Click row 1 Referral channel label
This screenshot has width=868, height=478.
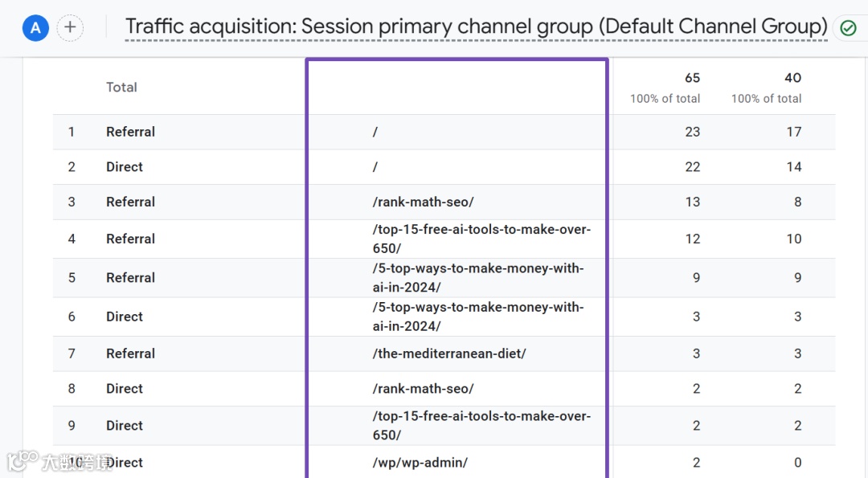(130, 132)
